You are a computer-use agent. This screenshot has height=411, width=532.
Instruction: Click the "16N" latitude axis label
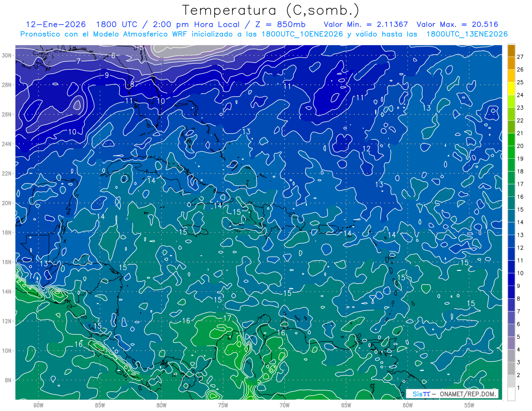(x=8, y=262)
